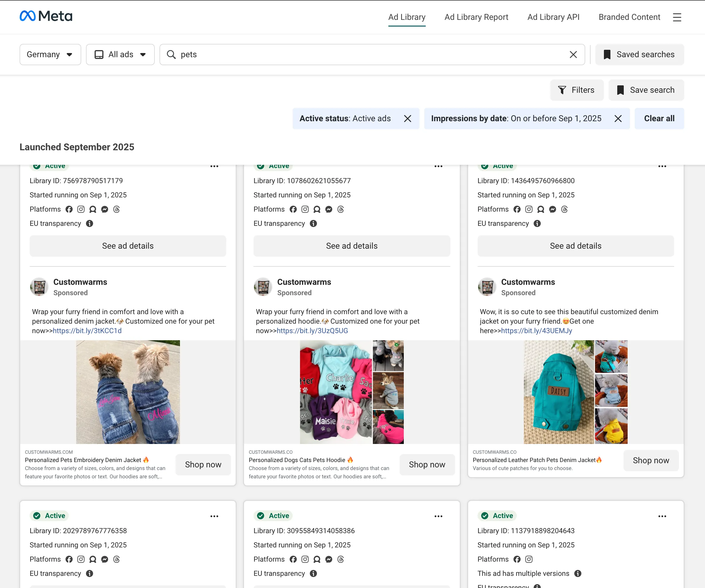Click Shop now on the denim jacket ad
This screenshot has height=588, width=705.
pos(203,464)
